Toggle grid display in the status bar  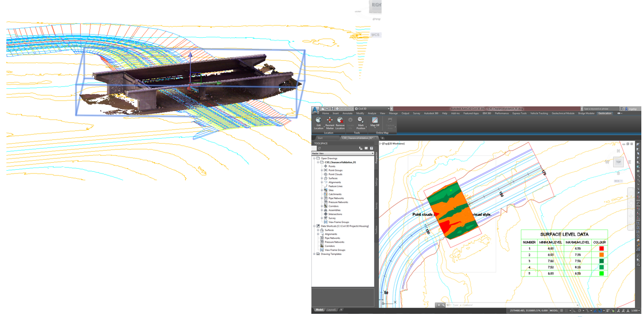tap(562, 311)
